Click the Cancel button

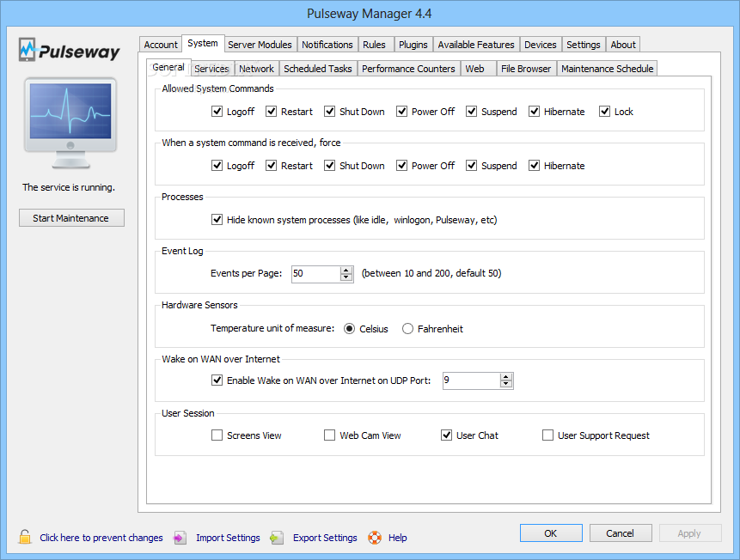click(x=621, y=533)
